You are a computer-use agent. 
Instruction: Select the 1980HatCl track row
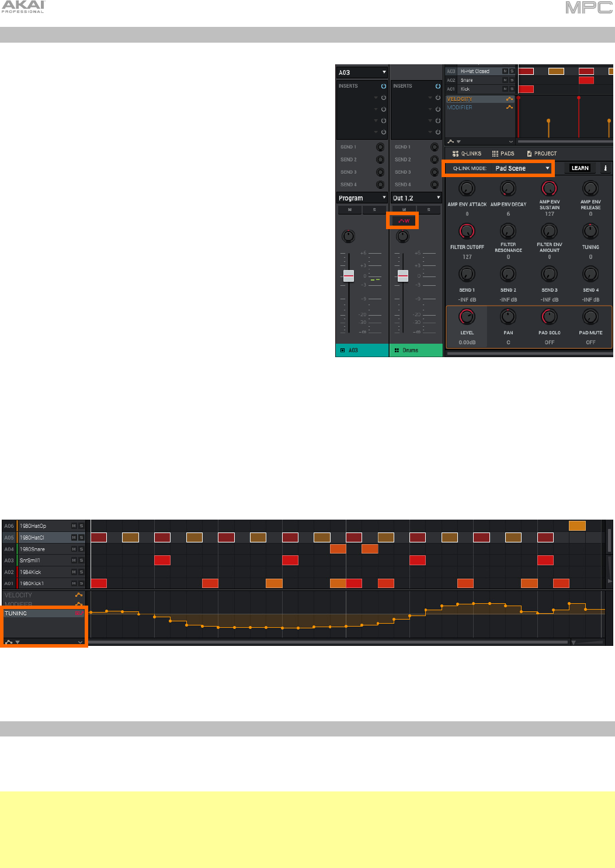[44, 538]
